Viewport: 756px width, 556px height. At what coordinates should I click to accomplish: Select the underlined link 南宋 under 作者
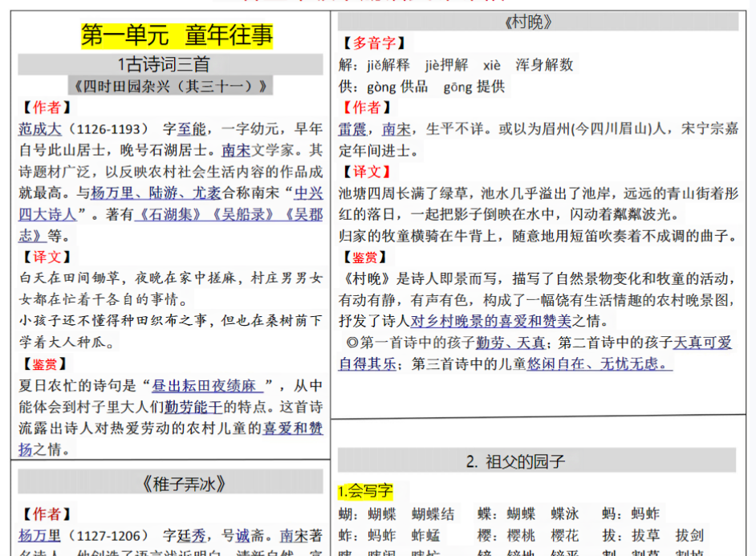tap(234, 149)
